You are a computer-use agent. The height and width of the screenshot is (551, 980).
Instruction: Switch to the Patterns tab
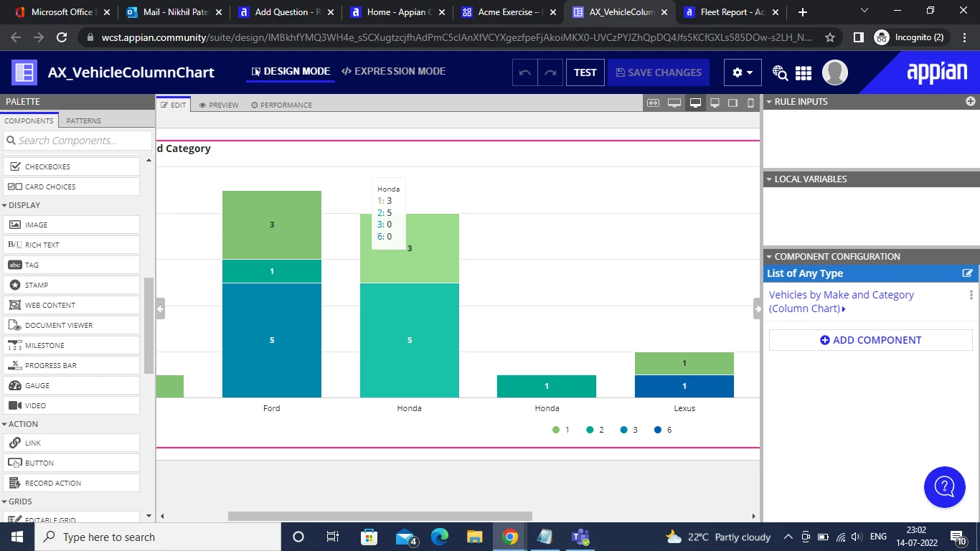coord(84,121)
